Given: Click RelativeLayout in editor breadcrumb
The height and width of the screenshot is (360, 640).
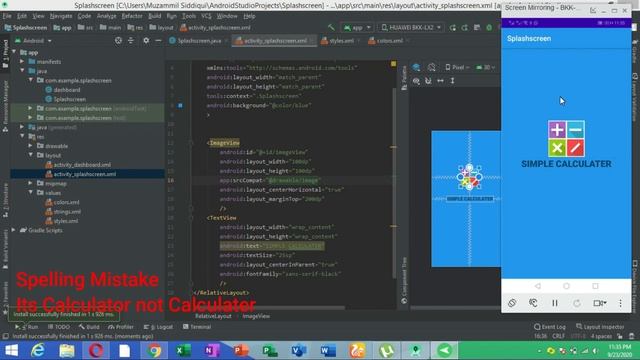Looking at the screenshot, I should click(213, 316).
